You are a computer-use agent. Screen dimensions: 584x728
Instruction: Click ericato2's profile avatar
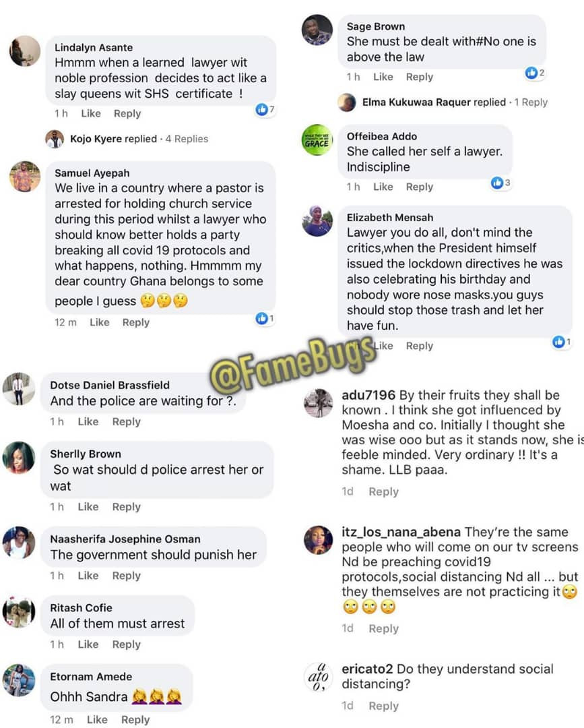(x=318, y=677)
